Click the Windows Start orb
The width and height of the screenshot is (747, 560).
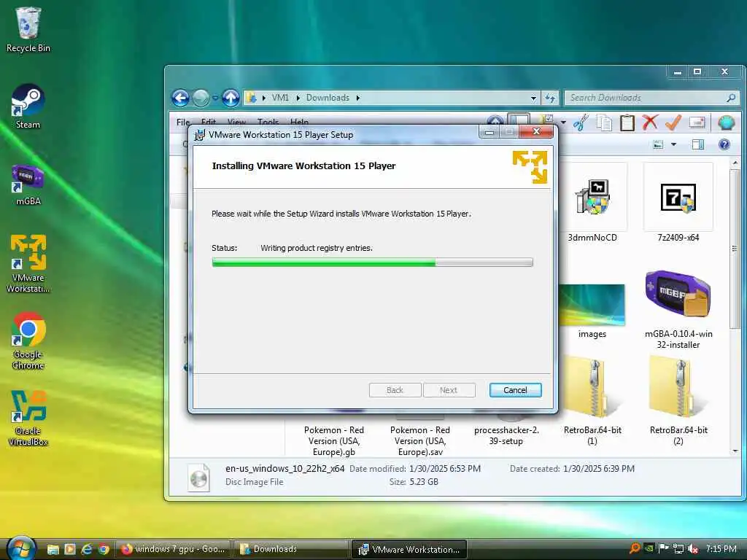point(21,549)
